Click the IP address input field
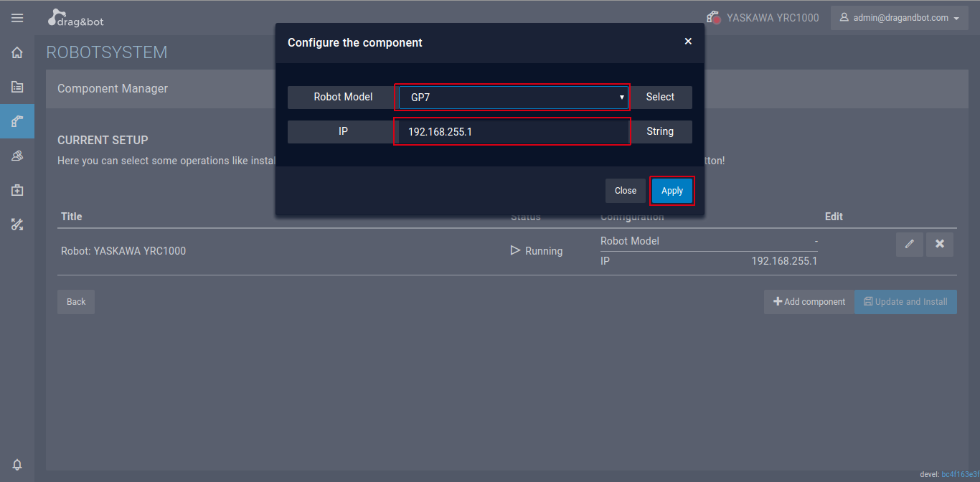980x482 pixels. (x=514, y=132)
